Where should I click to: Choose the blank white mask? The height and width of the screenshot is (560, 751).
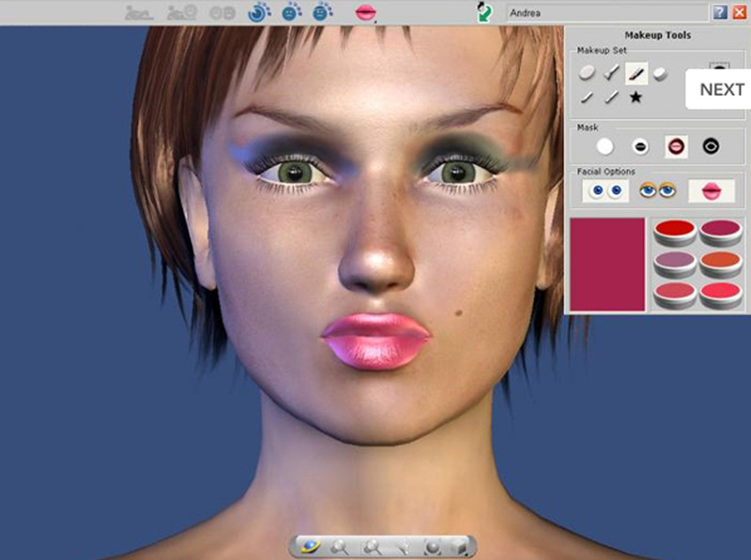(605, 146)
